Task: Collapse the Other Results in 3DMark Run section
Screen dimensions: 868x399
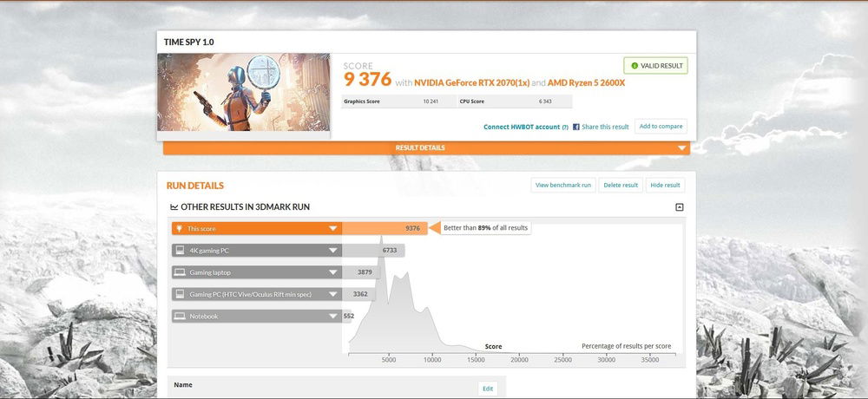Action: (679, 207)
